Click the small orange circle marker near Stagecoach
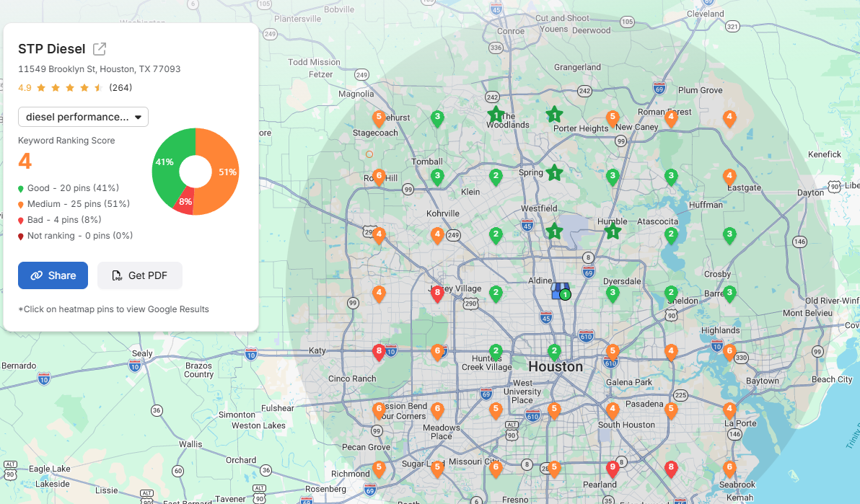 [x=369, y=154]
